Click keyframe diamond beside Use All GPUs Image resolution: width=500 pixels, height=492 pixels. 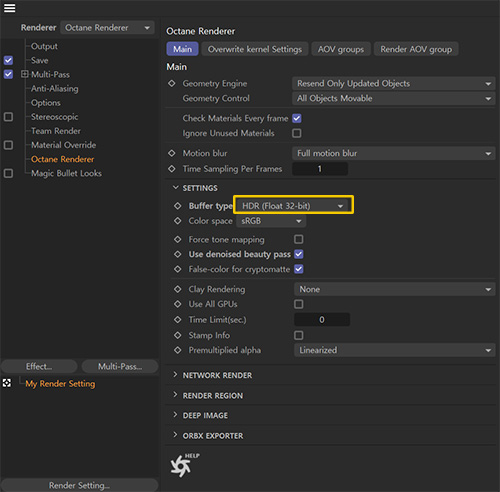point(178,304)
